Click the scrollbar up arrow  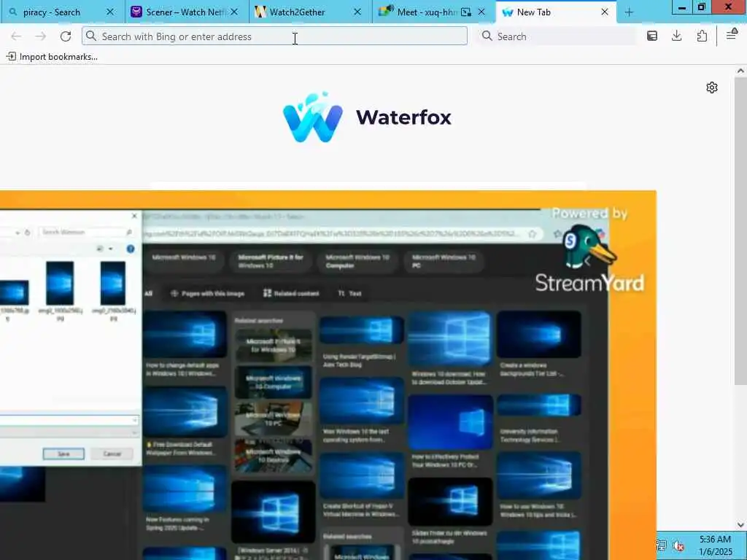(740, 71)
